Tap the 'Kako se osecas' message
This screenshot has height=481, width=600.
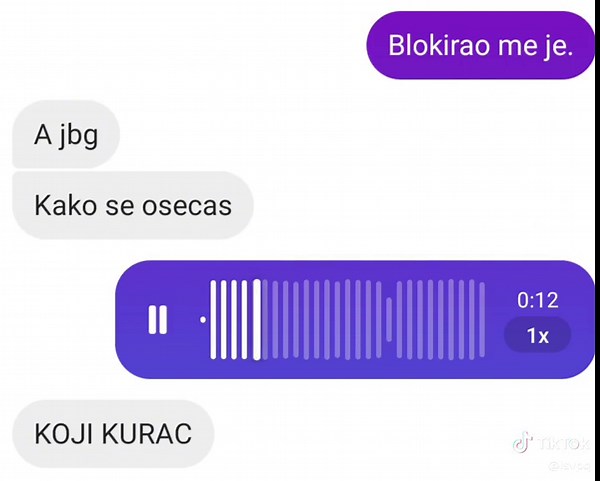pos(133,205)
